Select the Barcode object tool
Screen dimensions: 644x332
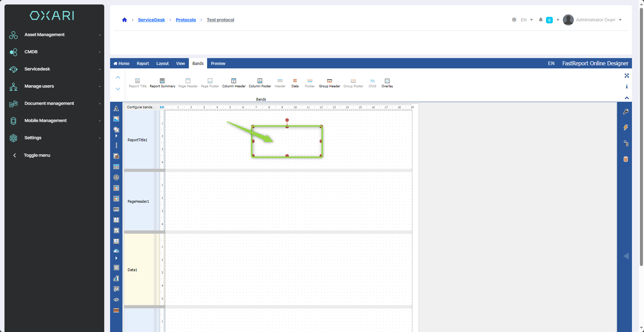tap(116, 209)
